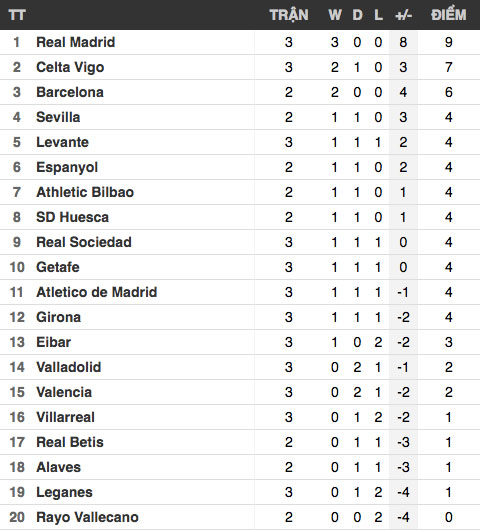Click the +/- column header
This screenshot has height=532, width=480.
click(403, 15)
